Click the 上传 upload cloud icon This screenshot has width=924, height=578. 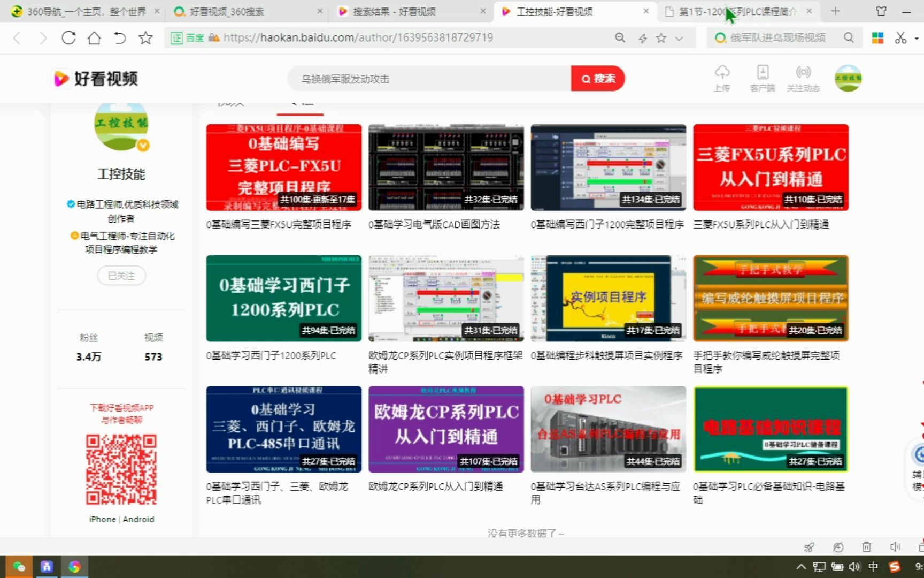coord(722,78)
